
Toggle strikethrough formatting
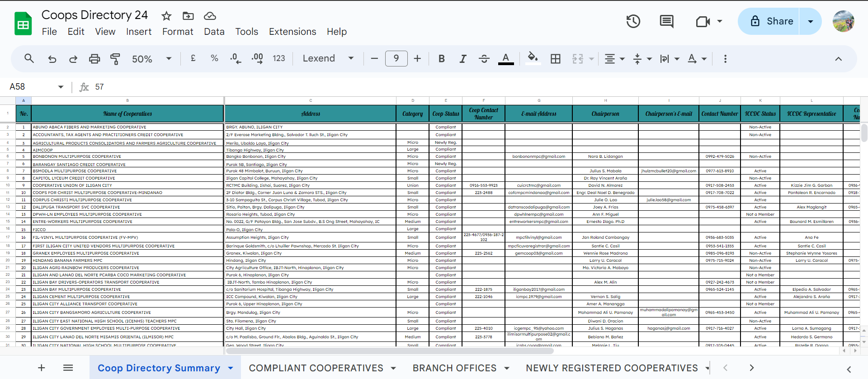484,59
